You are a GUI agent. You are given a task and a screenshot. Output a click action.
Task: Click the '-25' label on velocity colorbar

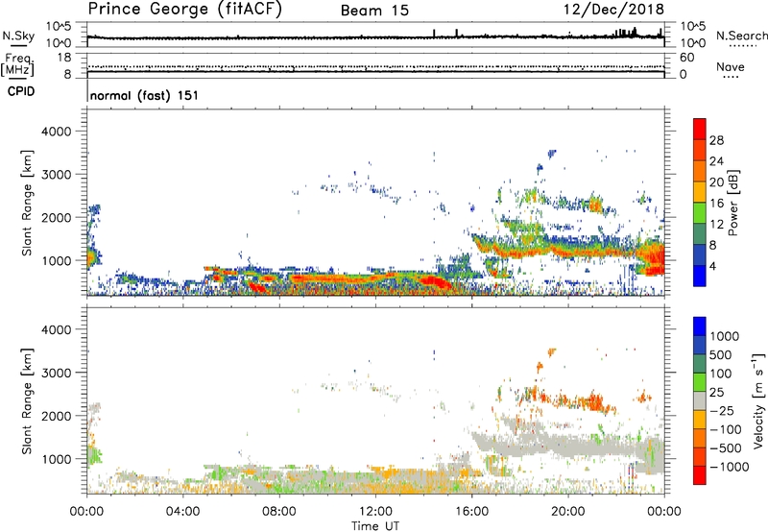coord(722,410)
